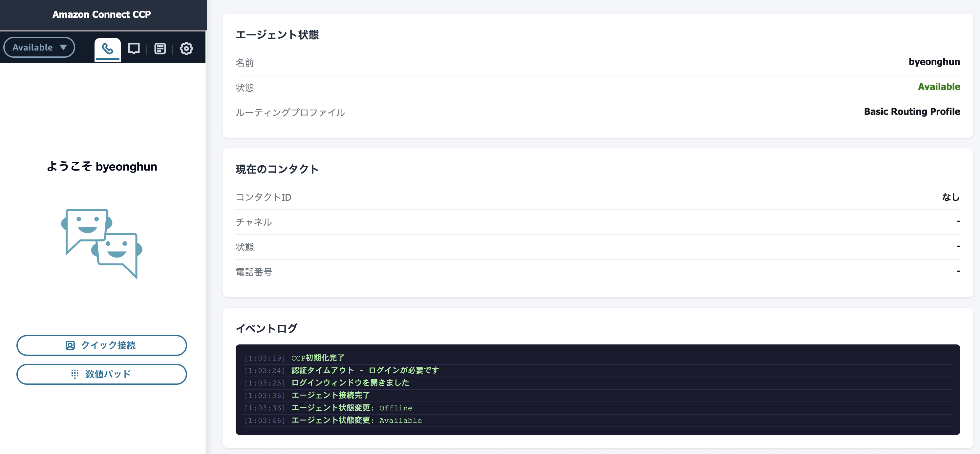
Task: Click the CCP初期化完了 log entry
Action: pyautogui.click(x=318, y=358)
